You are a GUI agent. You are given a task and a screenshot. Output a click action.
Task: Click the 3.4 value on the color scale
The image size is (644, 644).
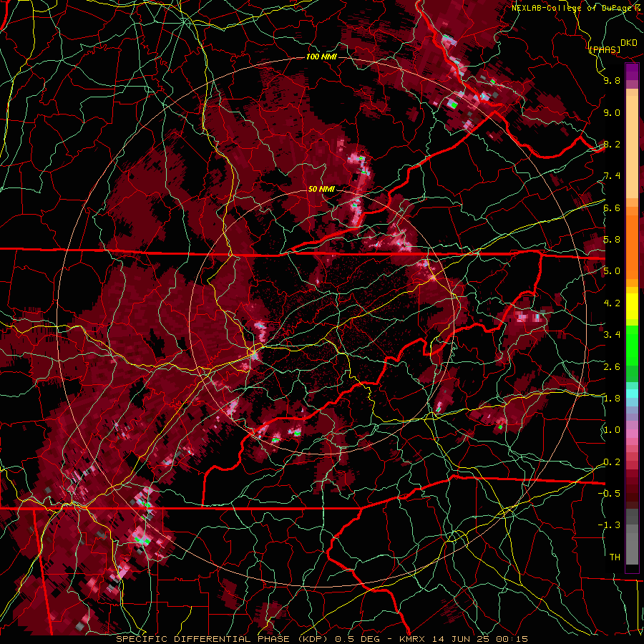(612, 335)
